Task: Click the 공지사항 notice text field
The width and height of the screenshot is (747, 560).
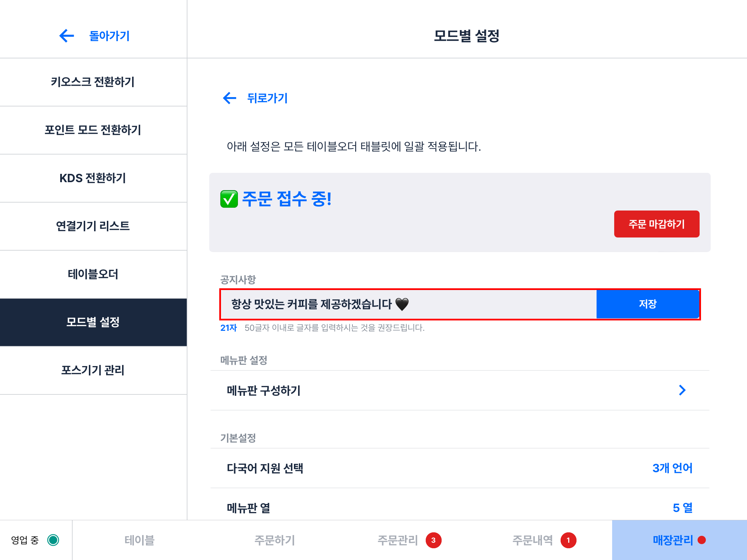Action: (x=408, y=304)
